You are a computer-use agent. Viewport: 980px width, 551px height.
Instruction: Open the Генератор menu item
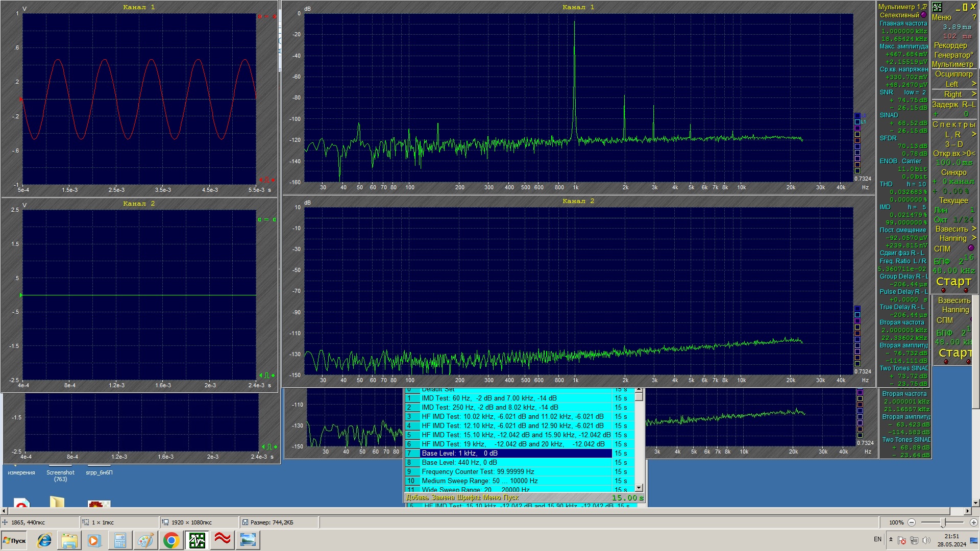(x=953, y=55)
